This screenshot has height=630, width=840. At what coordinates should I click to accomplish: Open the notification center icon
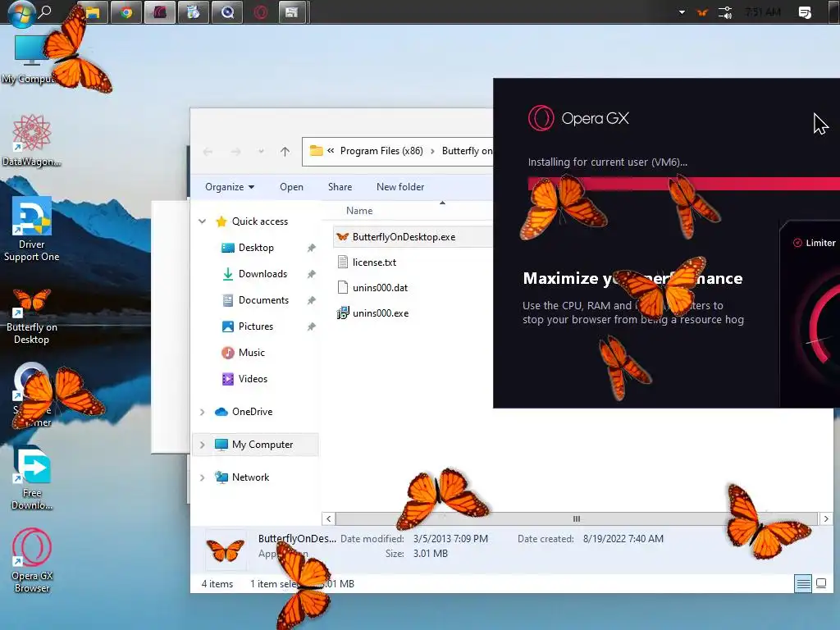[805, 11]
